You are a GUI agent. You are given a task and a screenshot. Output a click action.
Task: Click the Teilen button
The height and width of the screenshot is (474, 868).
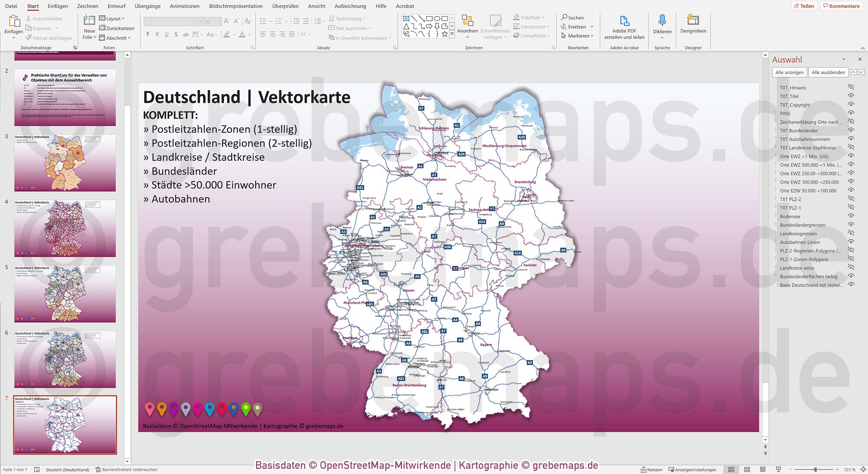(x=805, y=6)
